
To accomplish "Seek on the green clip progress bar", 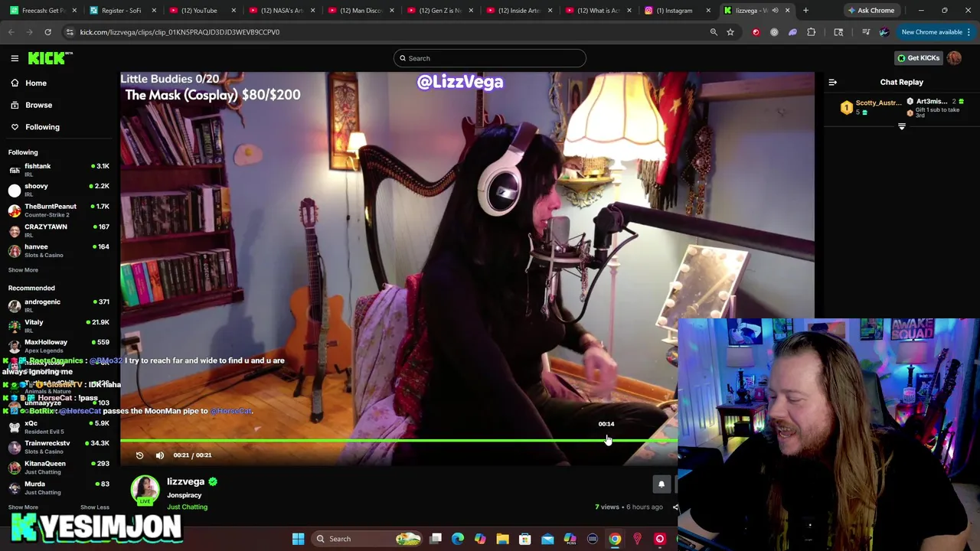I will point(398,441).
